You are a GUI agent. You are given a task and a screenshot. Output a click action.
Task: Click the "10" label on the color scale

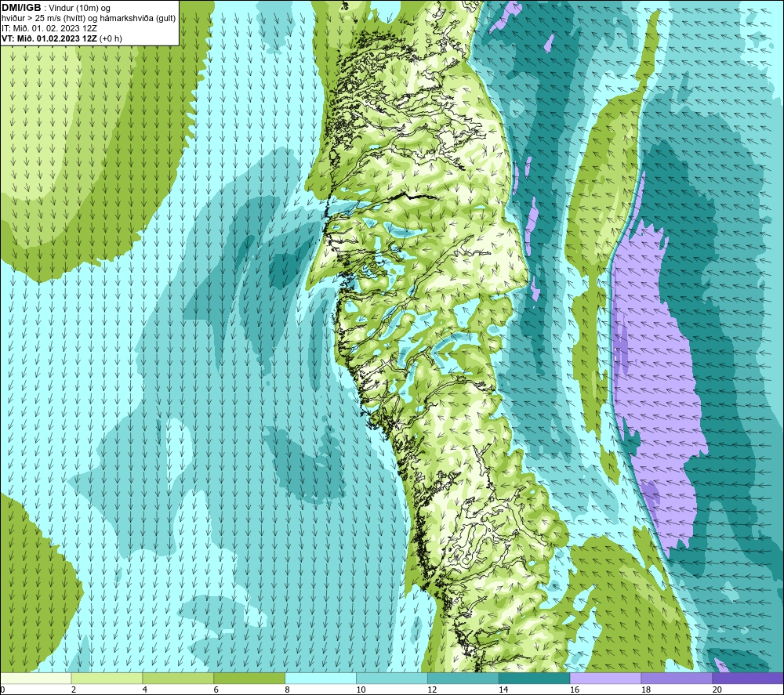(x=361, y=690)
